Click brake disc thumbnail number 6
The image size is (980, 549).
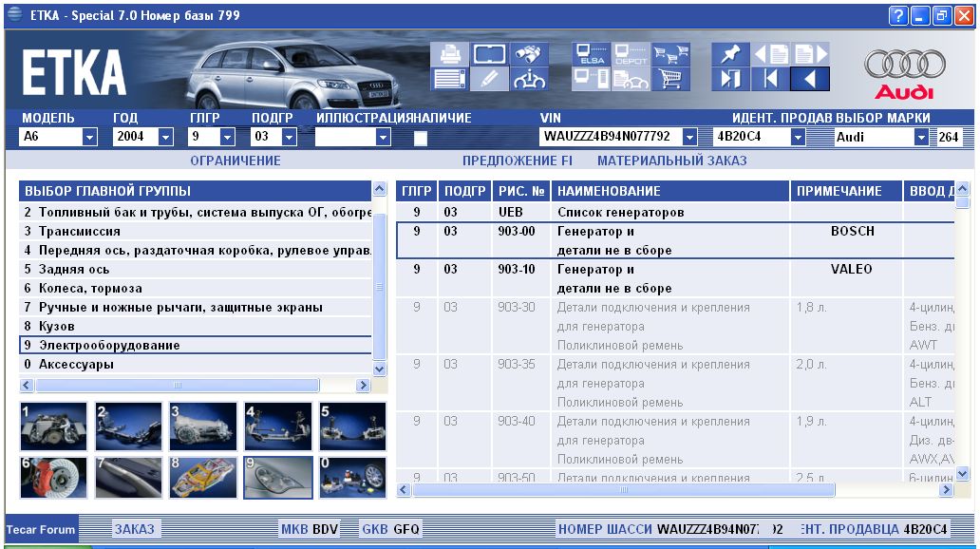pyautogui.click(x=53, y=478)
